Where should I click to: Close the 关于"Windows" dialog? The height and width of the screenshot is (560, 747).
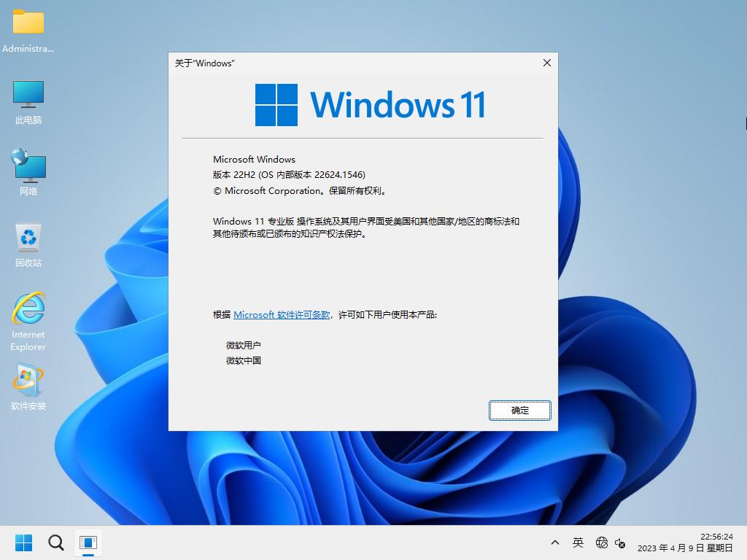coord(546,63)
